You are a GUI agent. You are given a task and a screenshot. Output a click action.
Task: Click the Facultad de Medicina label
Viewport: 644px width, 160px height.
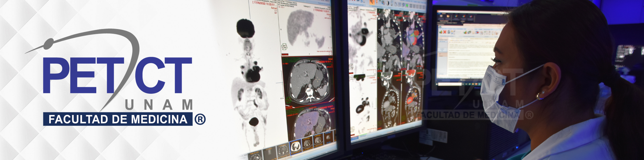[x=118, y=119]
